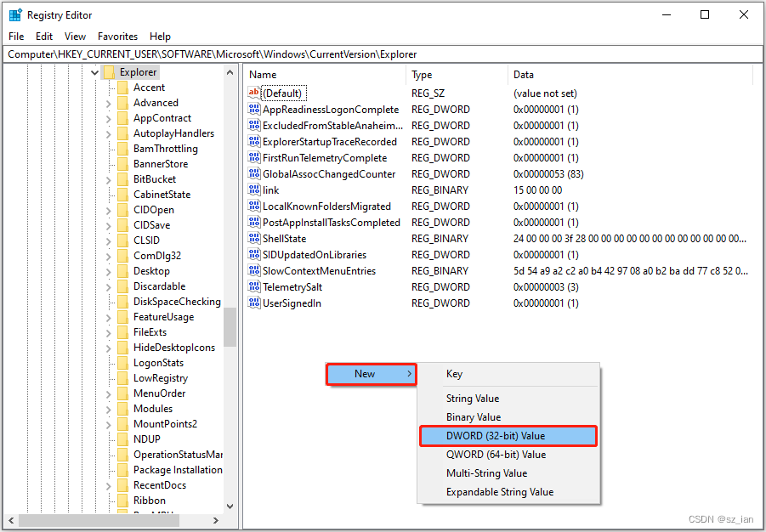
Task: Expand the MountPoints2 key node
Action: [x=109, y=424]
